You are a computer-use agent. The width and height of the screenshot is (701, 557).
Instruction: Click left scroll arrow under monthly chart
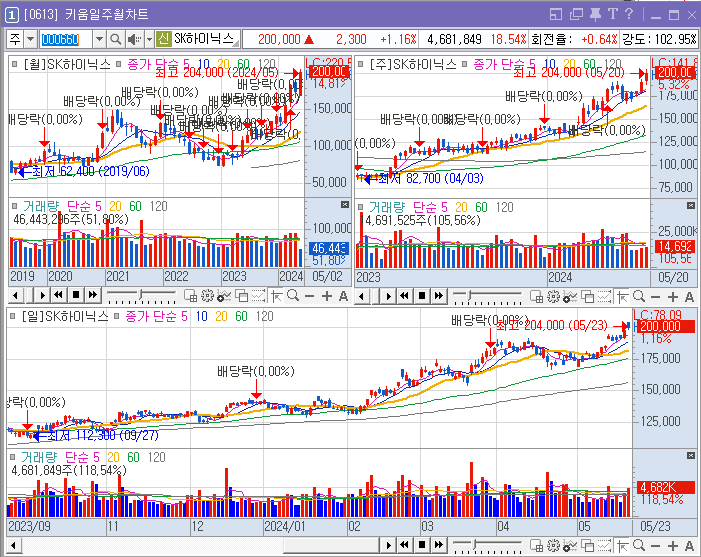pyautogui.click(x=16, y=295)
